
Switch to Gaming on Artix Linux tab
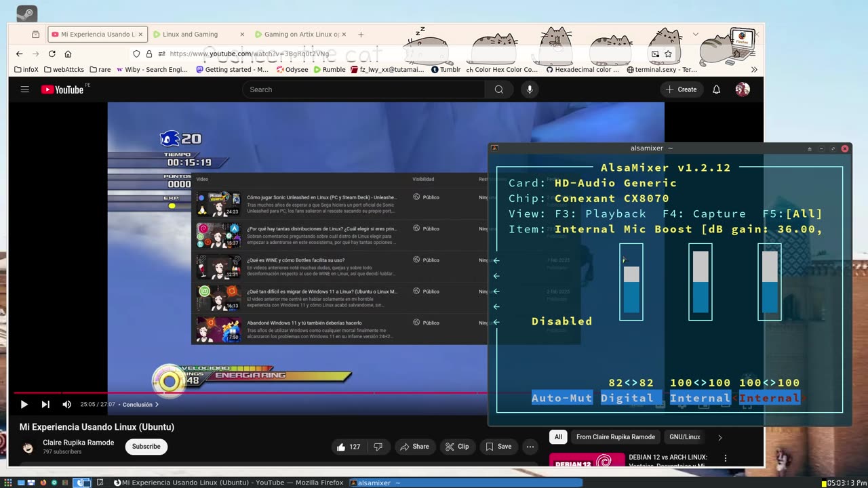[x=300, y=34]
